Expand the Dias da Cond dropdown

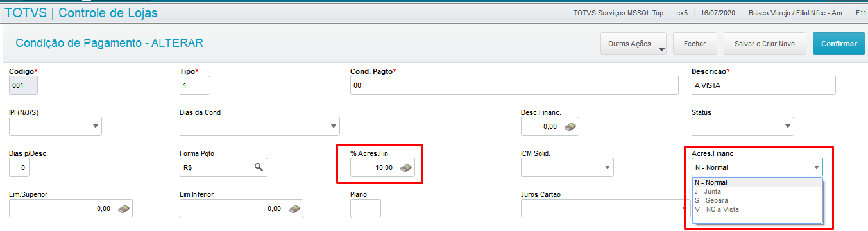[332, 127]
